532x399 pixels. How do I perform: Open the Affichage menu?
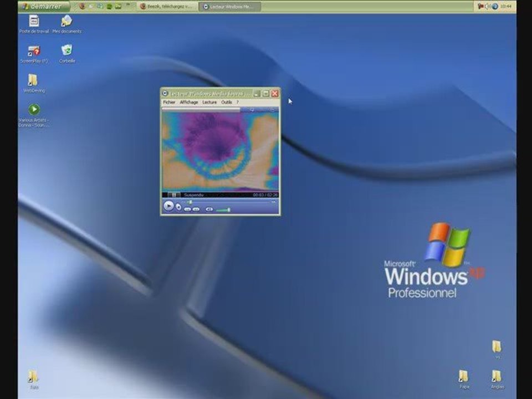pos(188,102)
